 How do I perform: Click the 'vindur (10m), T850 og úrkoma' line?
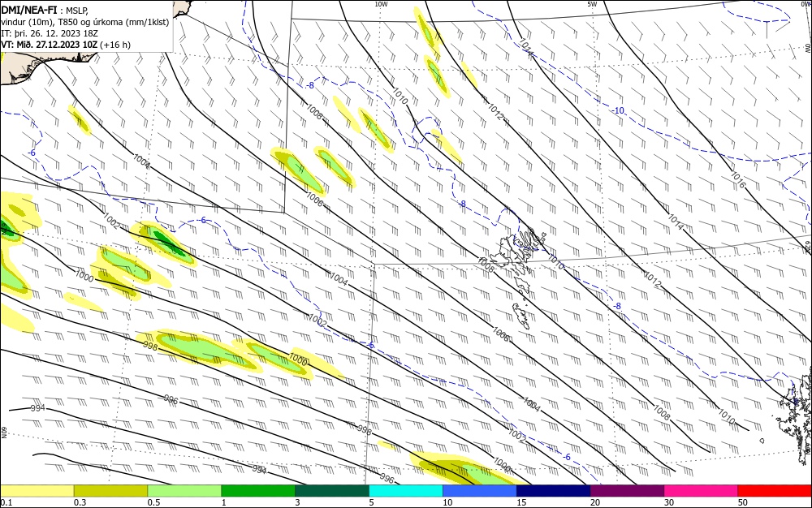(85, 22)
